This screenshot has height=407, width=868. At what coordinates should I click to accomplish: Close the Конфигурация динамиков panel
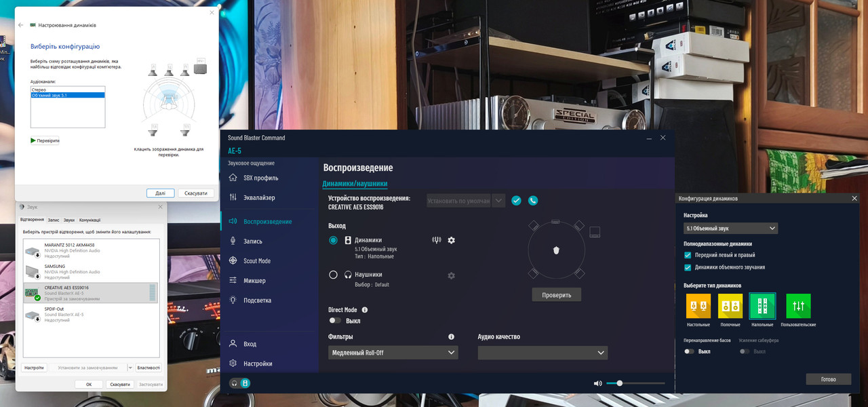854,198
